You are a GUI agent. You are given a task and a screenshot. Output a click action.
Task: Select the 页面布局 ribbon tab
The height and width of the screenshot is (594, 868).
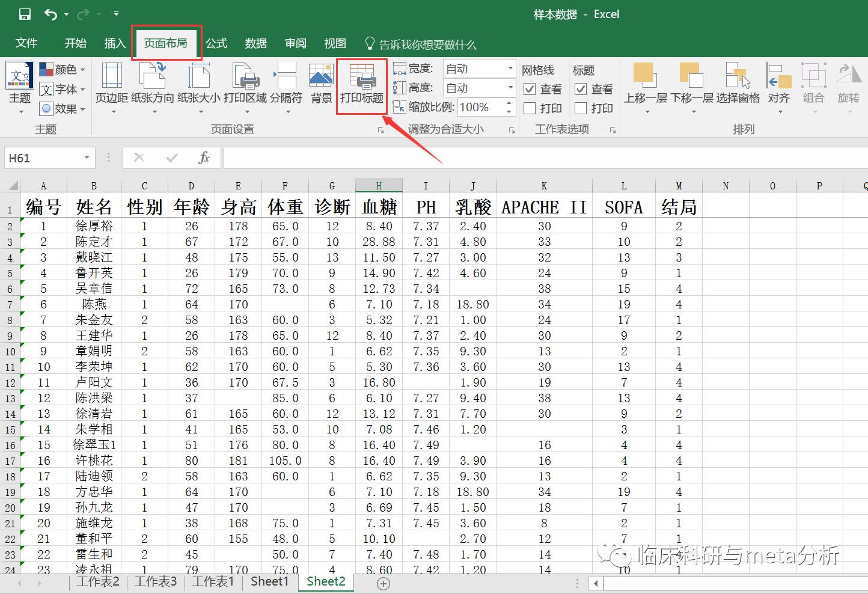click(166, 43)
